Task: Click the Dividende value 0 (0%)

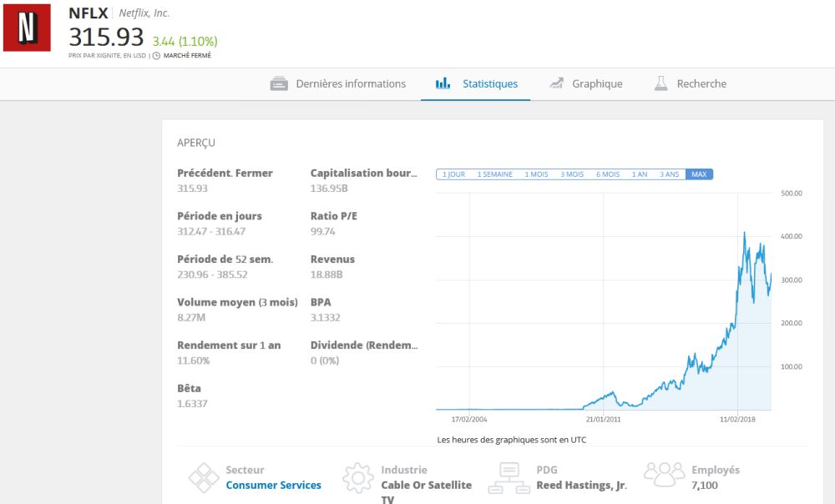Action: [325, 360]
